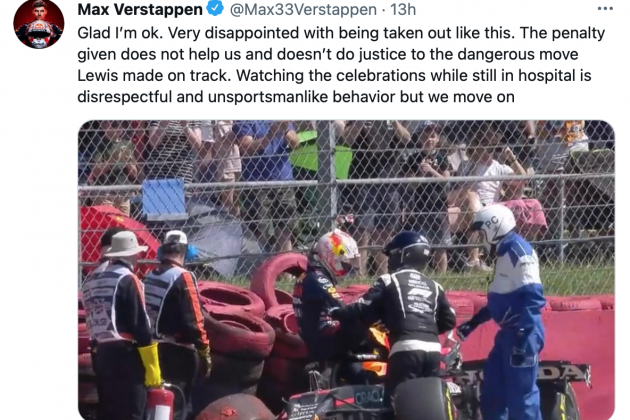Click the Max Verstappen display name
Viewport: 630px width, 420px height.
[x=140, y=9]
